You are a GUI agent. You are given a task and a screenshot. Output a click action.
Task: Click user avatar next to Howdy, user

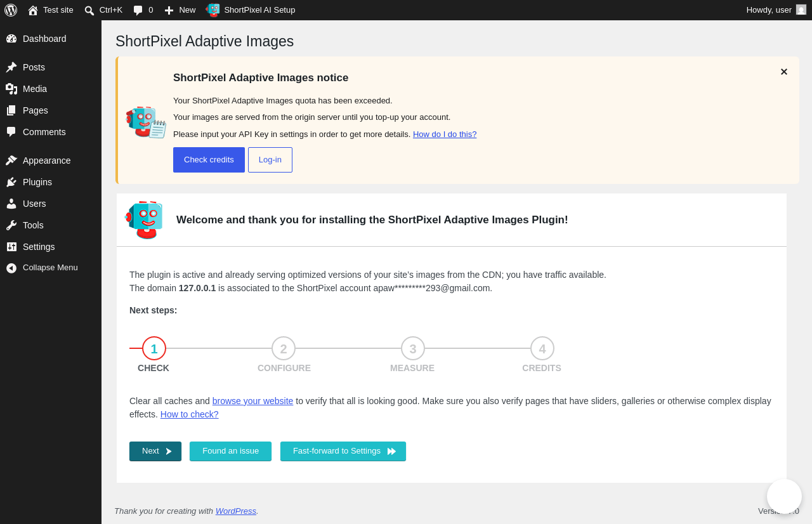coord(801,10)
